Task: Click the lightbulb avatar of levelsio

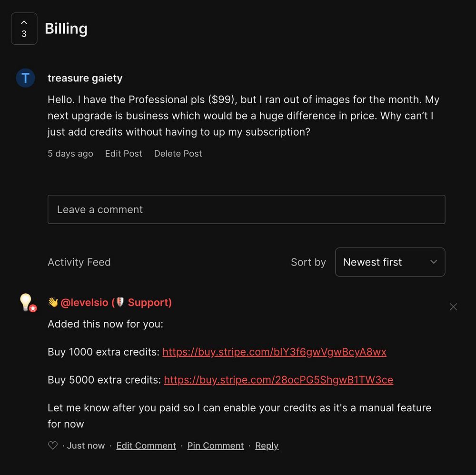Action: pyautogui.click(x=26, y=302)
